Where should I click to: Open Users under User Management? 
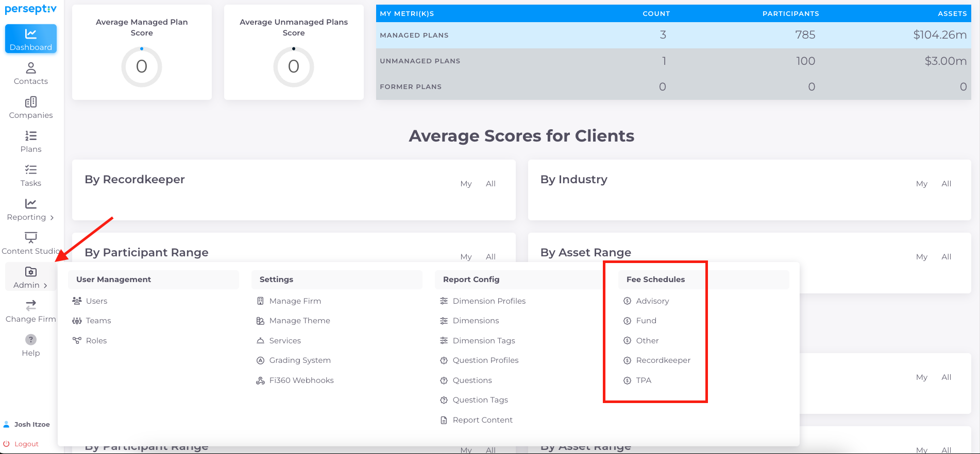pos(96,301)
